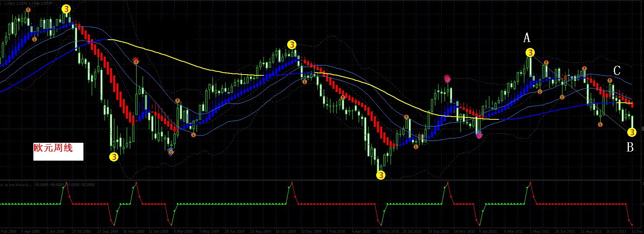Click the 1 May 2011 date label
644x234 pixels.
coord(540,231)
